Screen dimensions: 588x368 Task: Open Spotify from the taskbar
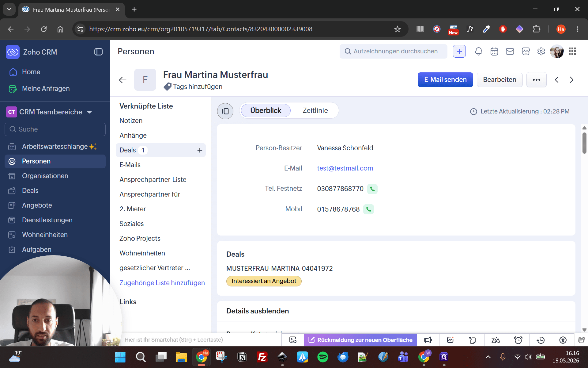[x=322, y=357]
